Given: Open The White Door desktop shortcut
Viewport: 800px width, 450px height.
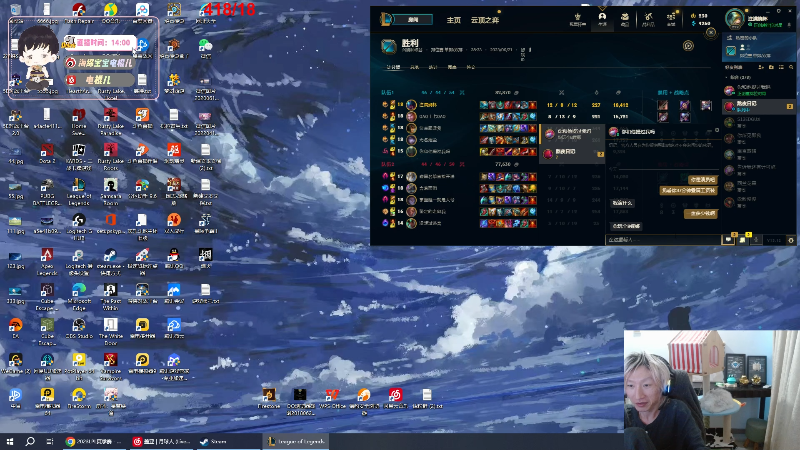Looking at the screenshot, I should point(110,332).
